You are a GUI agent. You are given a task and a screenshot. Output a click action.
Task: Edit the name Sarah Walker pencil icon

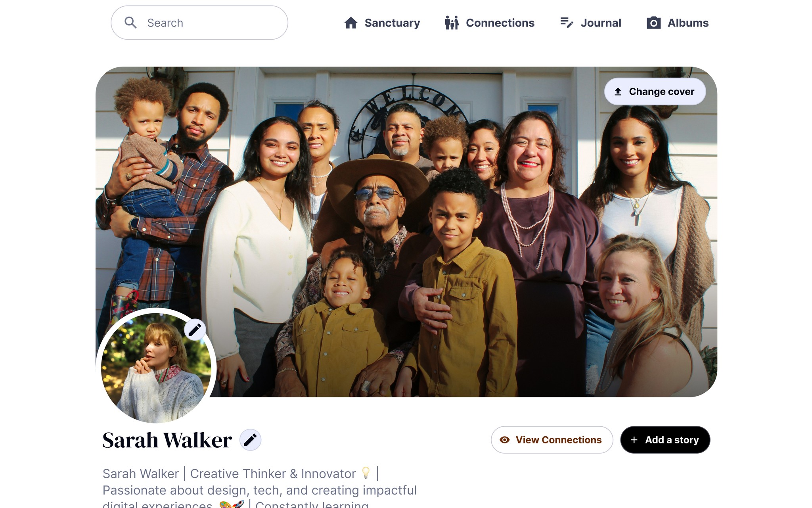tap(250, 440)
